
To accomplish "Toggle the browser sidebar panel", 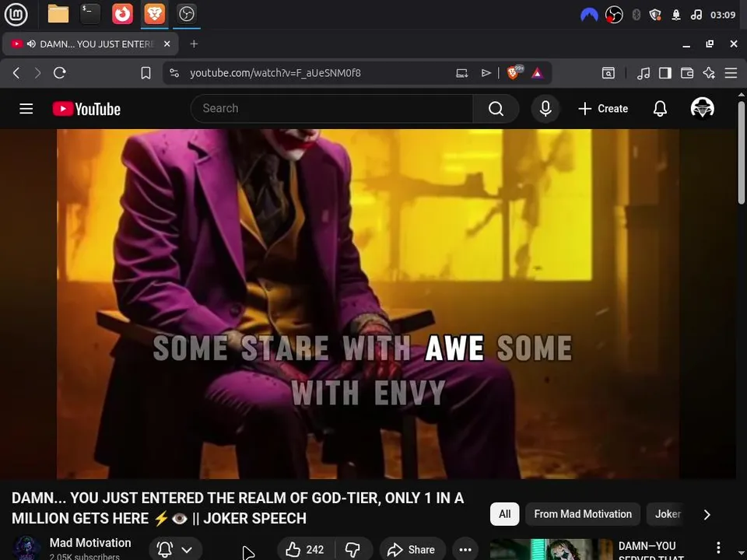I will point(665,73).
